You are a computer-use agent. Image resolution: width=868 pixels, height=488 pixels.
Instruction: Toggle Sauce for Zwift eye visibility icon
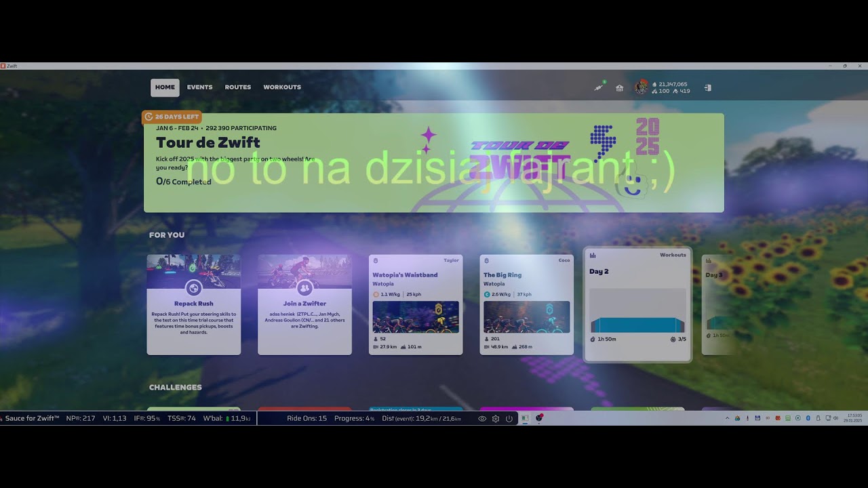(x=482, y=419)
